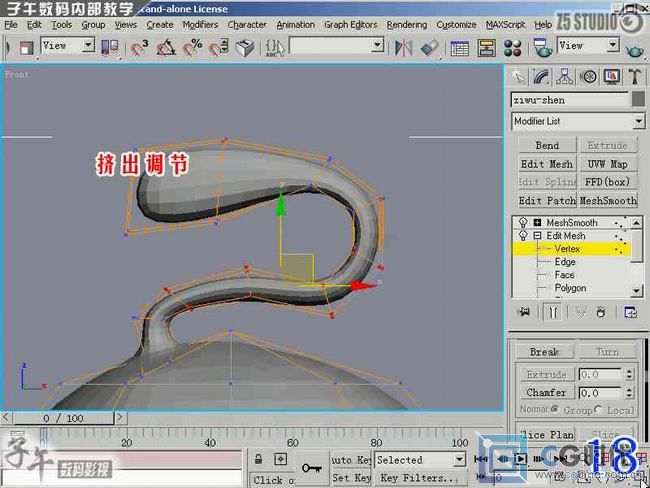The width and height of the screenshot is (650, 488).
Task: Click the FFD(box) modifier button
Action: coord(607,182)
